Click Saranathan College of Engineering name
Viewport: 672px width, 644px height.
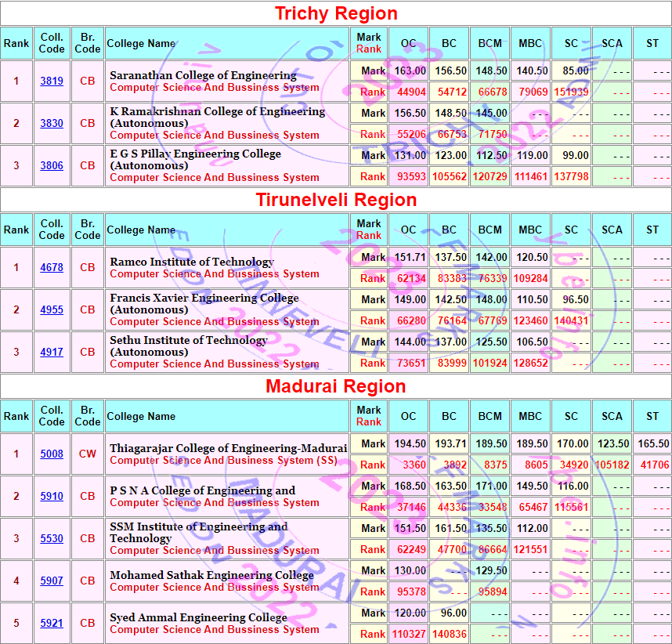click(x=203, y=75)
